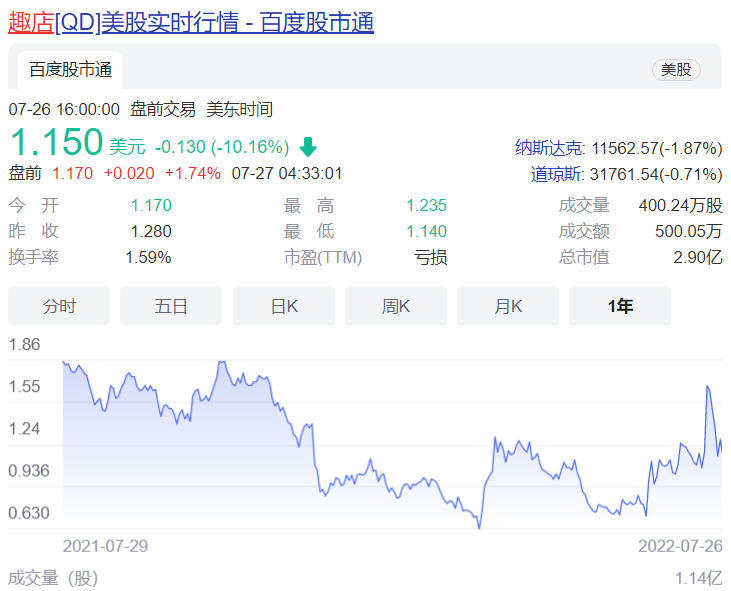Click the chart start date 2021-07-29
The width and height of the screenshot is (731, 591).
point(105,546)
